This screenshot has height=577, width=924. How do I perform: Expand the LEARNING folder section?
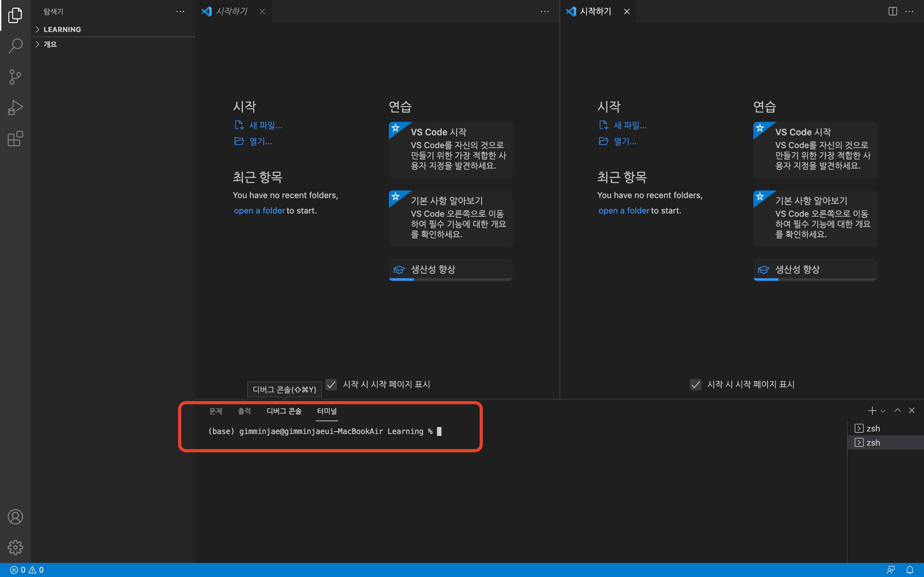click(x=62, y=29)
